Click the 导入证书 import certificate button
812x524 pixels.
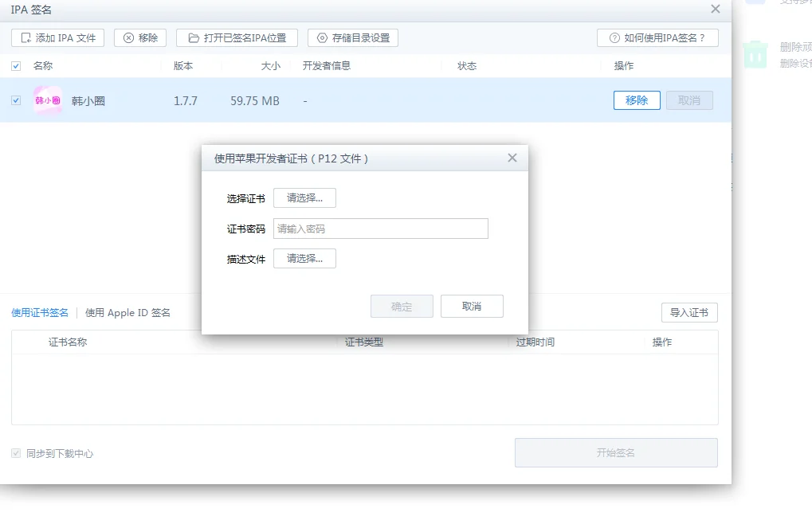pyautogui.click(x=688, y=312)
